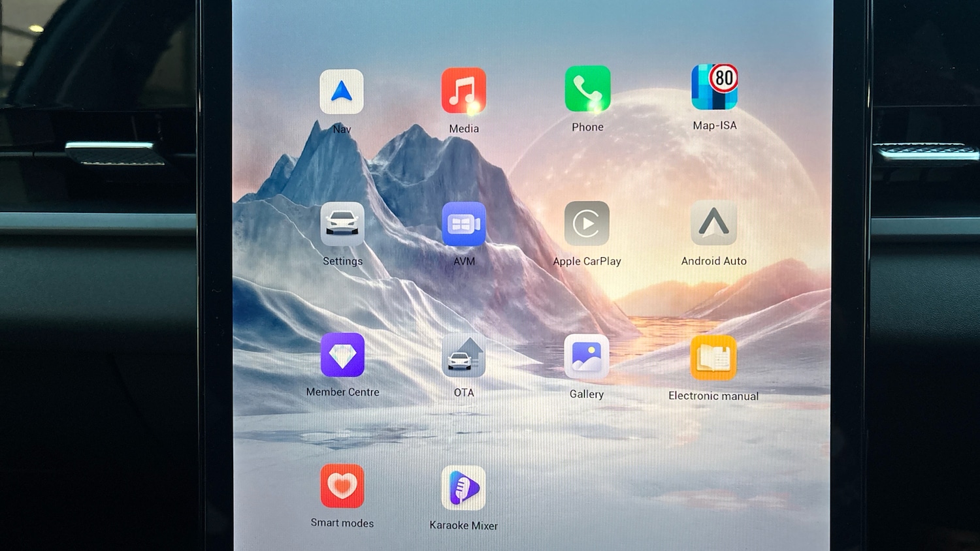Launch Karaoke Mixer microphone icon

(x=464, y=488)
